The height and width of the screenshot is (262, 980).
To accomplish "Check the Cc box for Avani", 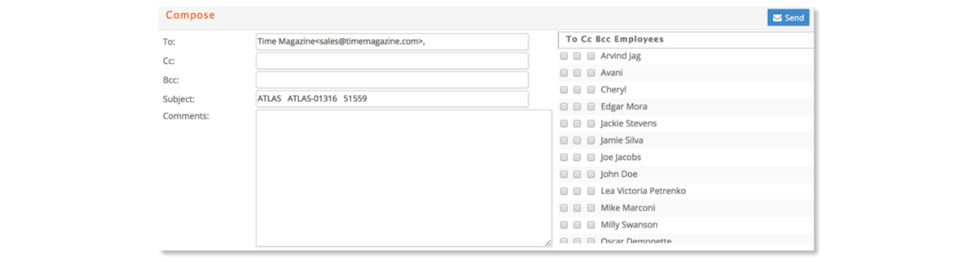I will point(577,73).
